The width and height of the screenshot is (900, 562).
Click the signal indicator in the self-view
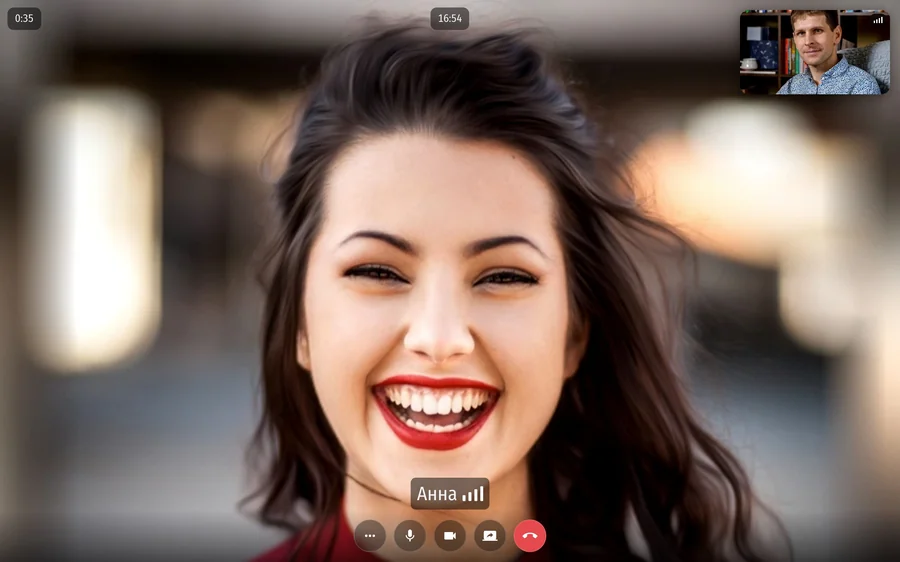pyautogui.click(x=878, y=20)
